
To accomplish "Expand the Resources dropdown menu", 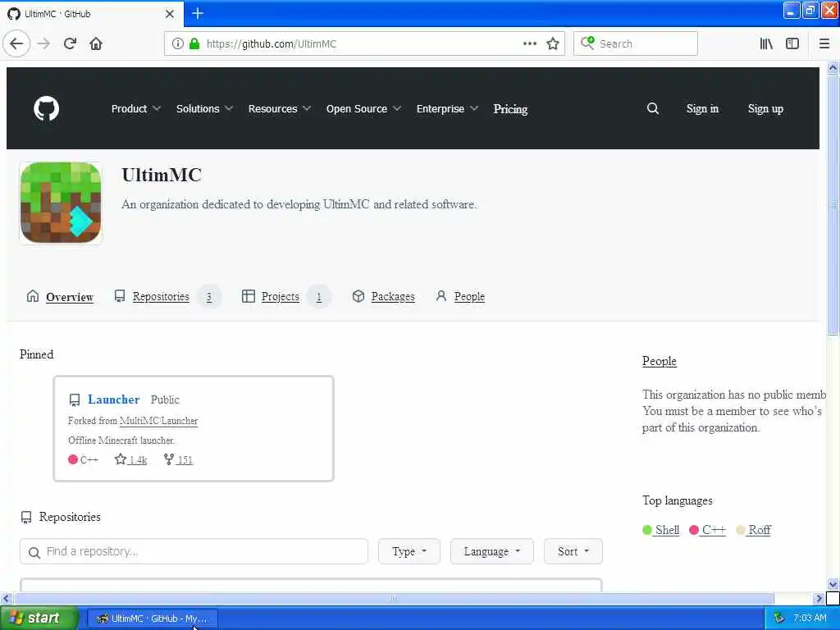I will (279, 109).
